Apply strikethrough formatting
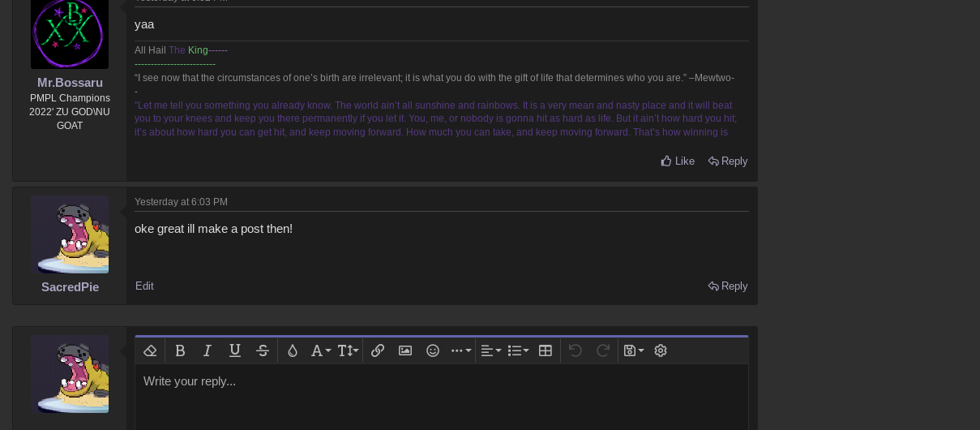The width and height of the screenshot is (980, 430). (x=263, y=350)
